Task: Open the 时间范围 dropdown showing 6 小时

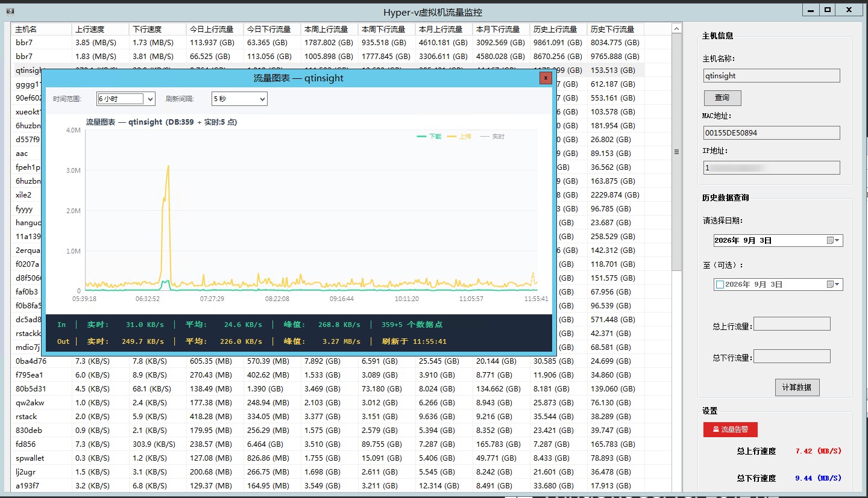Action: tap(126, 99)
